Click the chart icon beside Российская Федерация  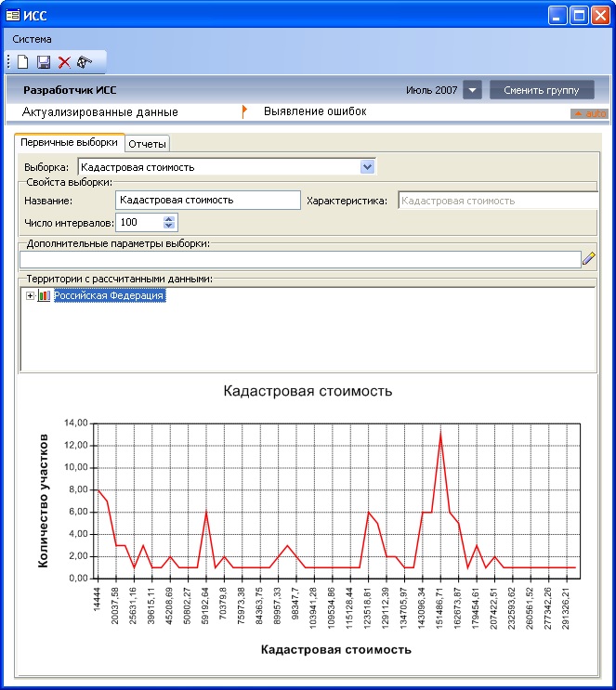45,296
